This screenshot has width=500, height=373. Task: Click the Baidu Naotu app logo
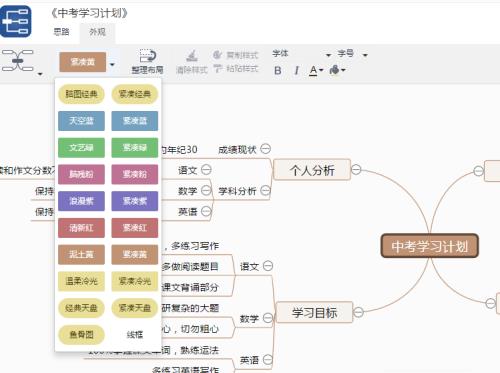tap(16, 21)
